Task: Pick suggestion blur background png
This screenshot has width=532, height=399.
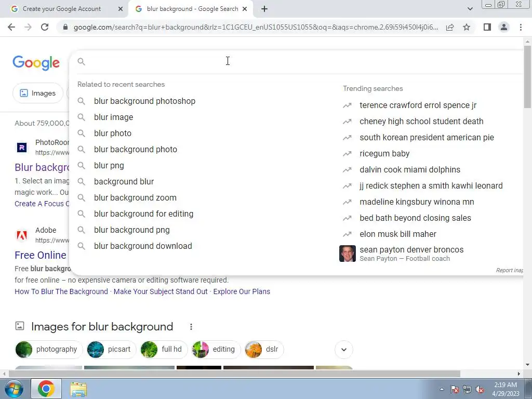Action: [131, 230]
